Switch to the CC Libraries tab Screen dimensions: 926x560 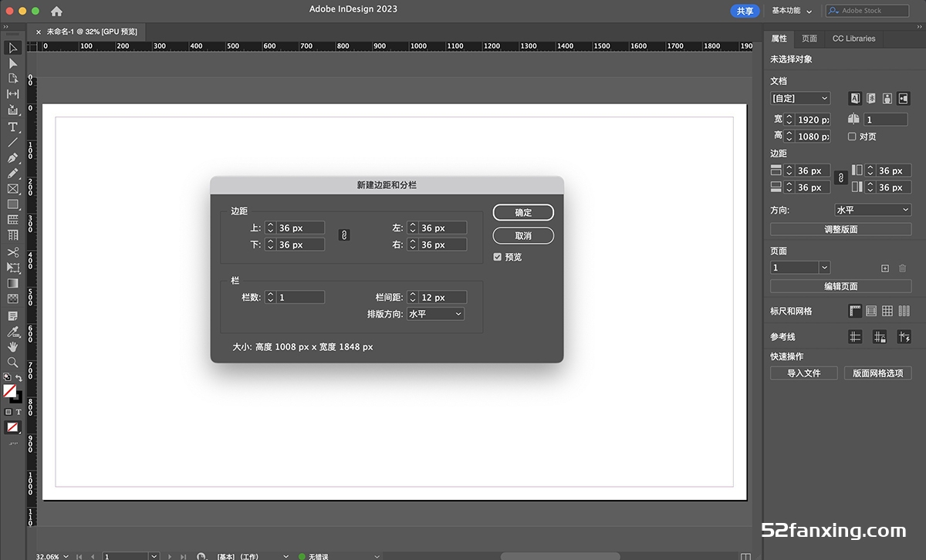click(x=853, y=39)
